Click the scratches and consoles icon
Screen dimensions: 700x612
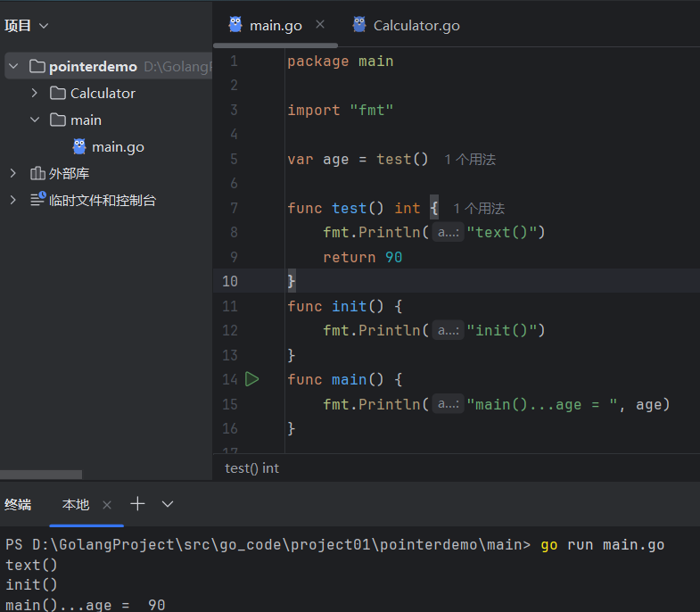pyautogui.click(x=37, y=200)
